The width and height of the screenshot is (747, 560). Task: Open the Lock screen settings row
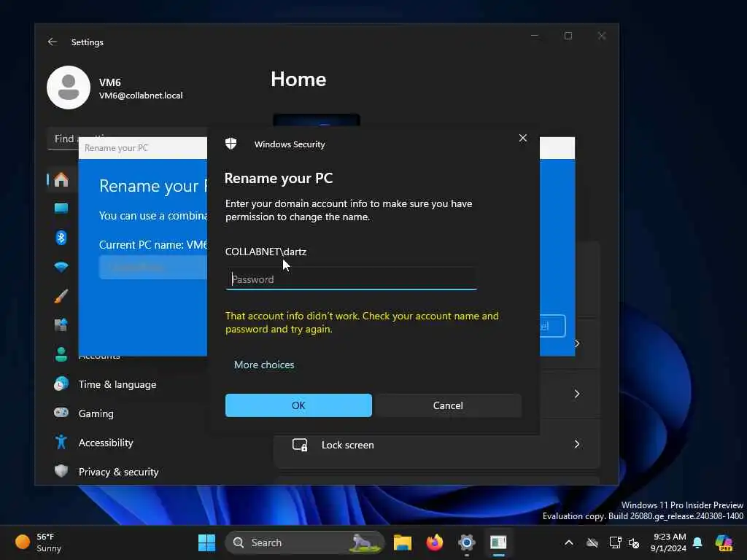coord(436,444)
